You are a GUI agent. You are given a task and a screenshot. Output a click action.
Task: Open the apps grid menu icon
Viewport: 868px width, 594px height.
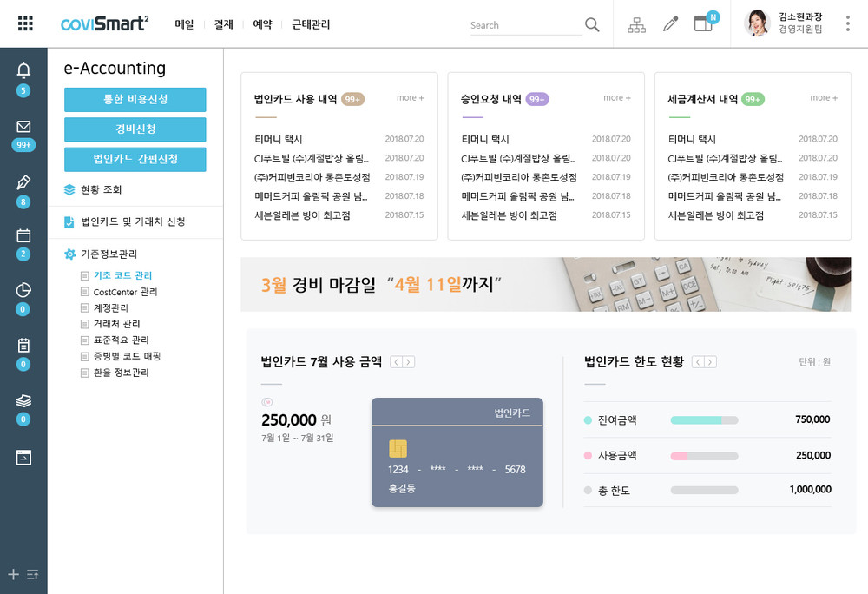click(x=25, y=24)
